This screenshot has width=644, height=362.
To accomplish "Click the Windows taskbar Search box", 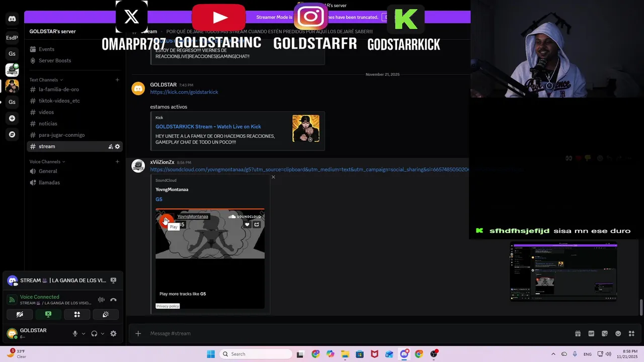I will click(256, 354).
